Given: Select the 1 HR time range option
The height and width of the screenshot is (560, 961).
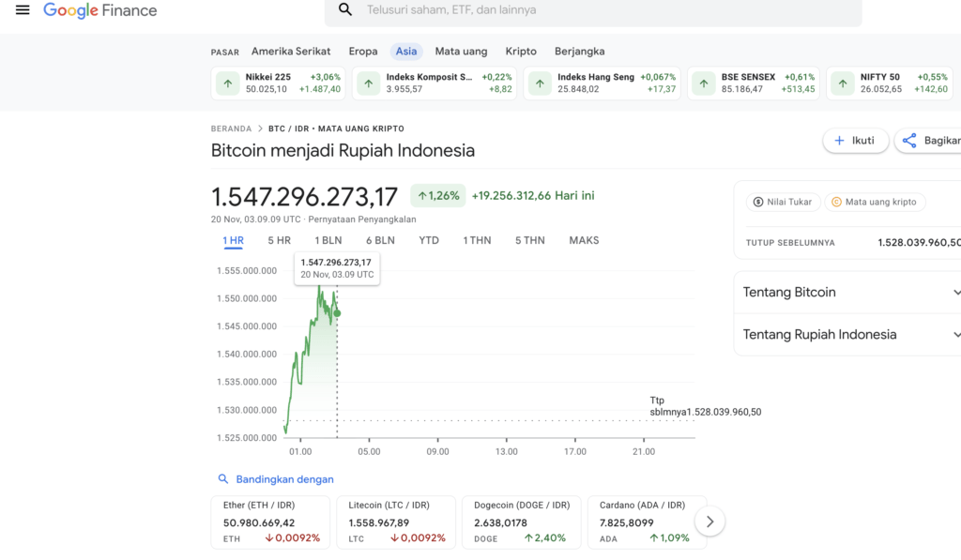Looking at the screenshot, I should (x=233, y=240).
